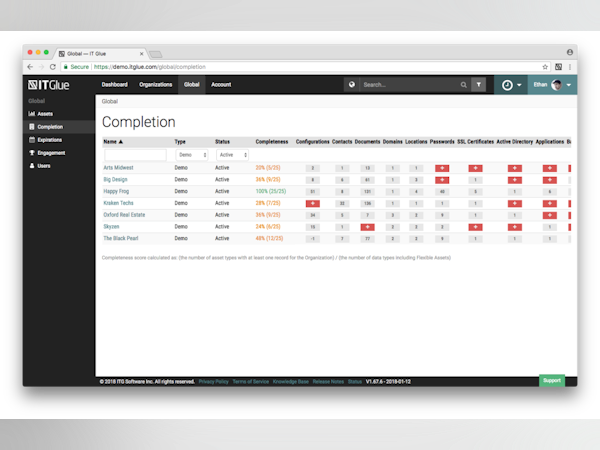Open the search filter funnel button
This screenshot has height=450, width=600.
[478, 85]
